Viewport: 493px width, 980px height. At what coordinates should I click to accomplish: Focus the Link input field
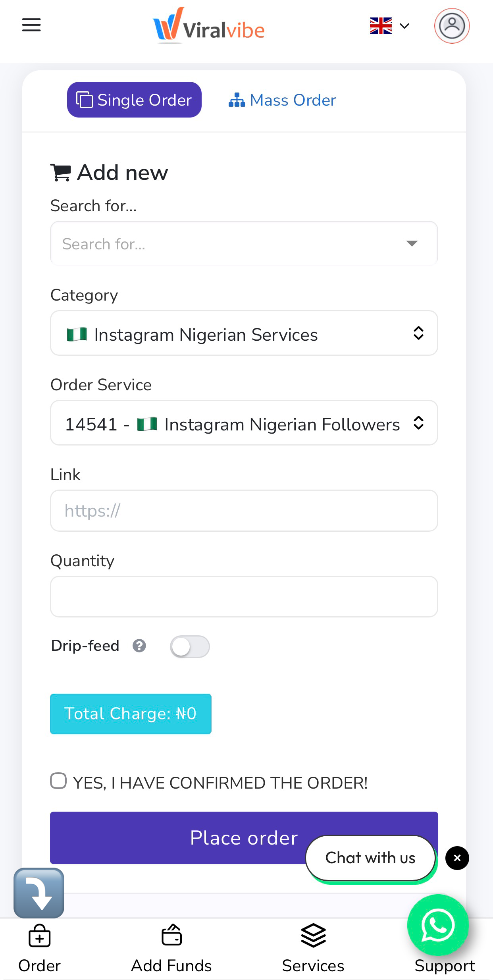pyautogui.click(x=244, y=511)
